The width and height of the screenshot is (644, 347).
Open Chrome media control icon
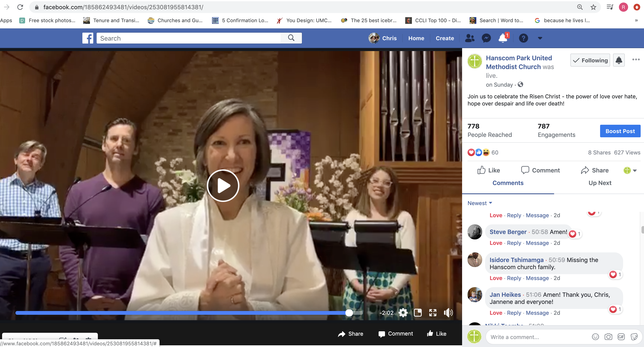point(610,7)
